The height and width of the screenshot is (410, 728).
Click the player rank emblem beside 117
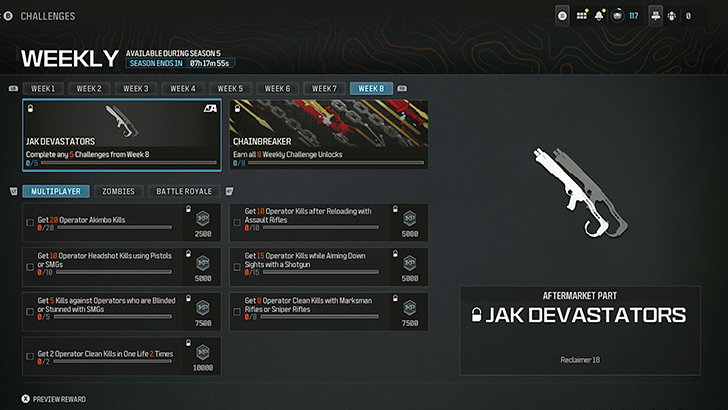pyautogui.click(x=617, y=16)
